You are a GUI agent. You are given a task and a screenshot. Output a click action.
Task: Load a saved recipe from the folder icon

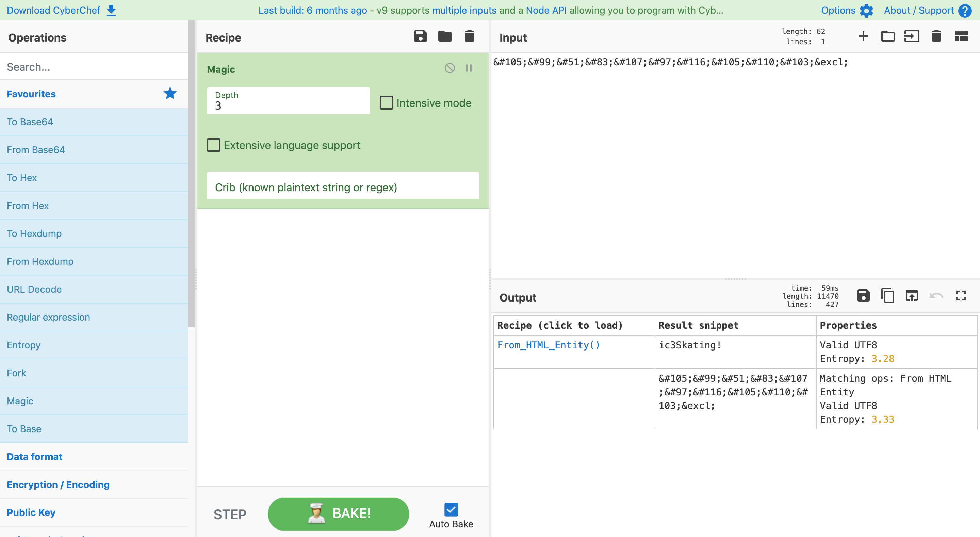click(x=444, y=36)
